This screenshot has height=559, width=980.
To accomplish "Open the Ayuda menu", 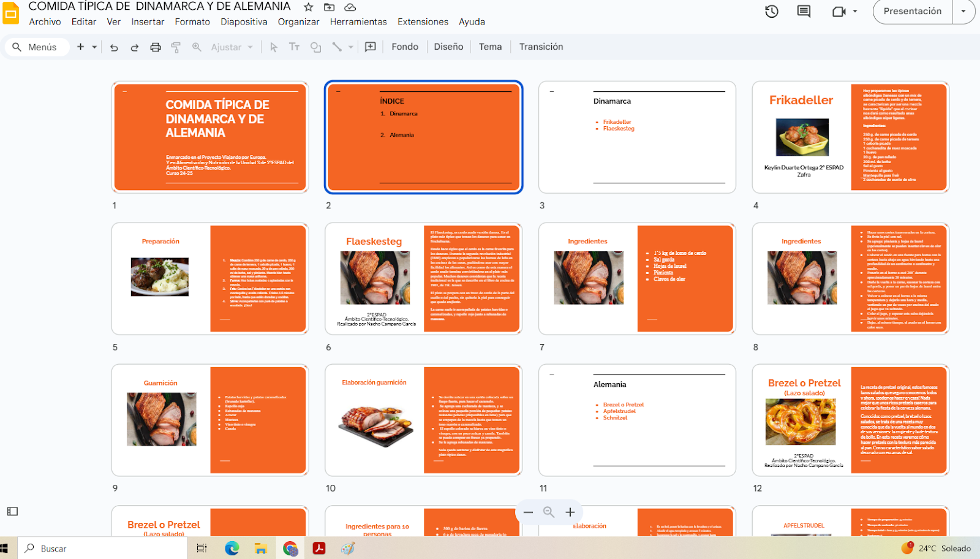I will click(x=472, y=21).
